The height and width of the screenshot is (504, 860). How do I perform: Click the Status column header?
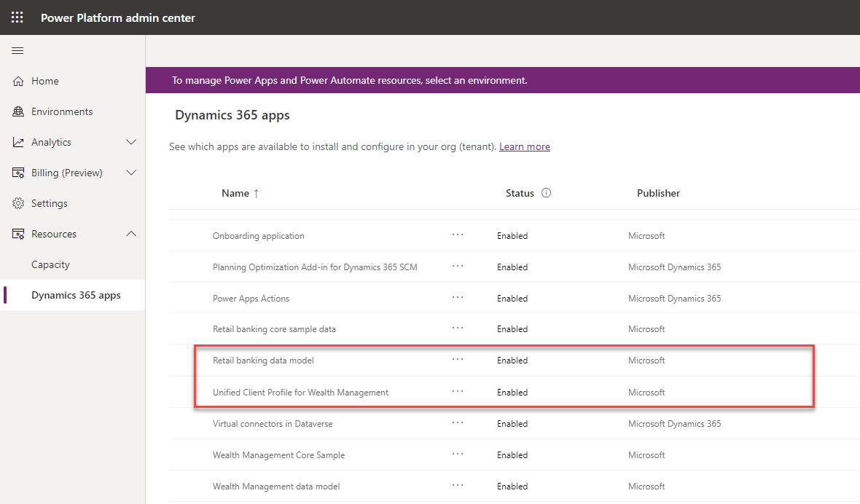coord(520,194)
